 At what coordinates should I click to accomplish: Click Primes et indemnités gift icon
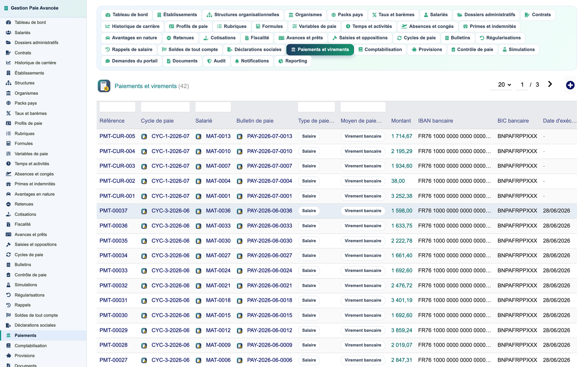click(9, 184)
